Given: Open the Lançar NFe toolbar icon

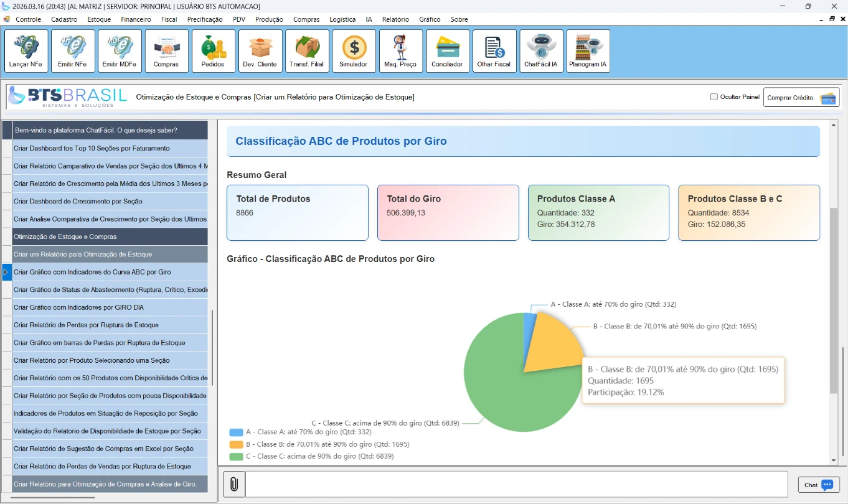Looking at the screenshot, I should point(26,51).
